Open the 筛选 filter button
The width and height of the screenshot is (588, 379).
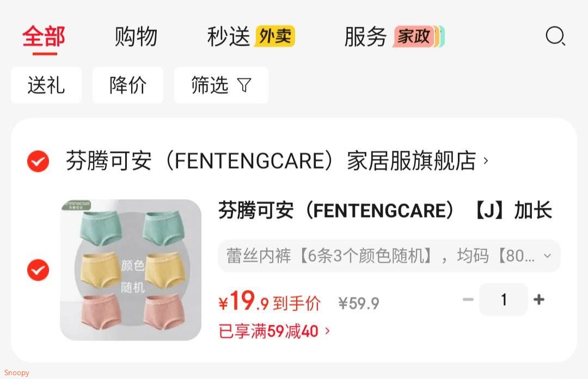221,85
